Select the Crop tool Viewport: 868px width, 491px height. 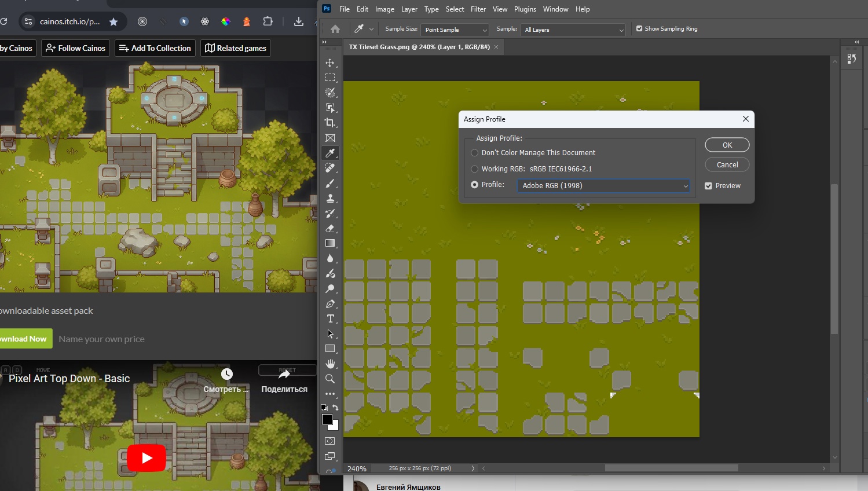[330, 123]
